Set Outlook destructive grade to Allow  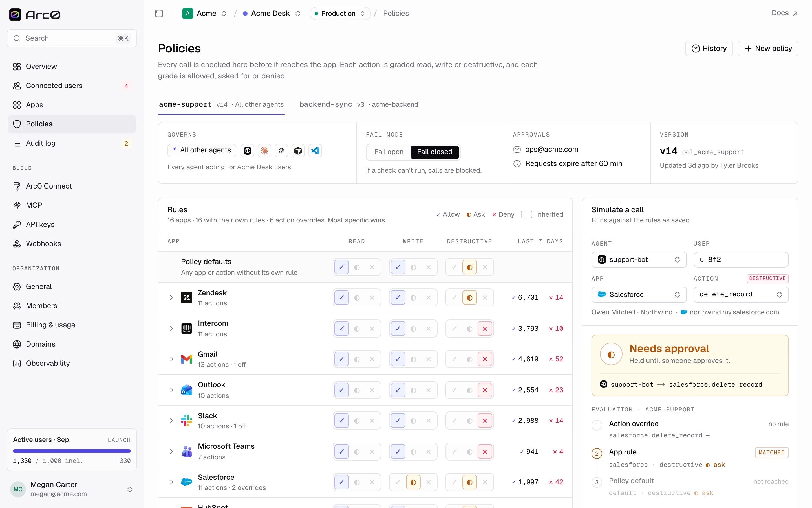[454, 390]
